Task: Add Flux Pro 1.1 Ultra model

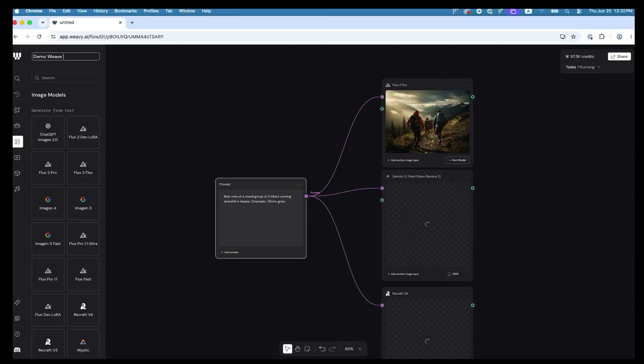Action: tap(83, 239)
